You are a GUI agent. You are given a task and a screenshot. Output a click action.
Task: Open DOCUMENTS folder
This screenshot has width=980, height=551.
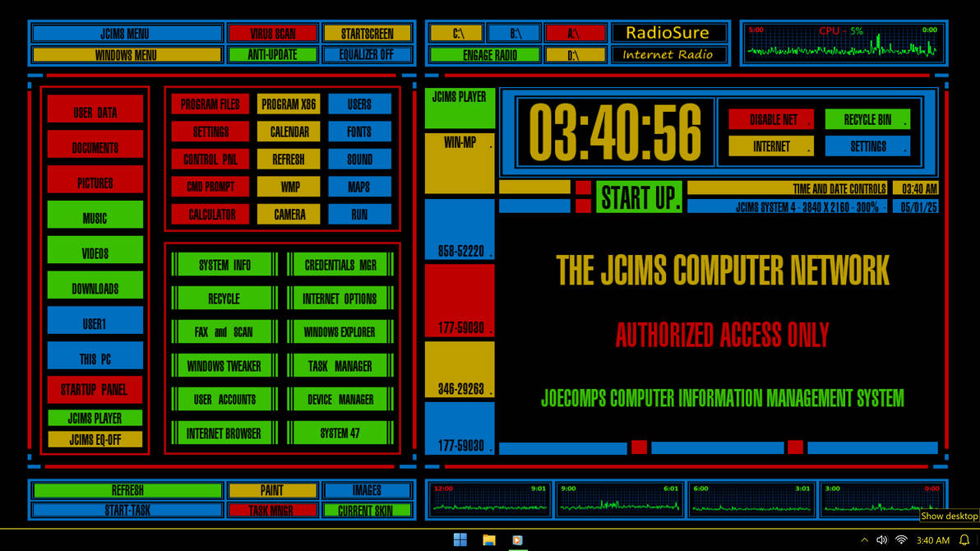[x=95, y=144]
